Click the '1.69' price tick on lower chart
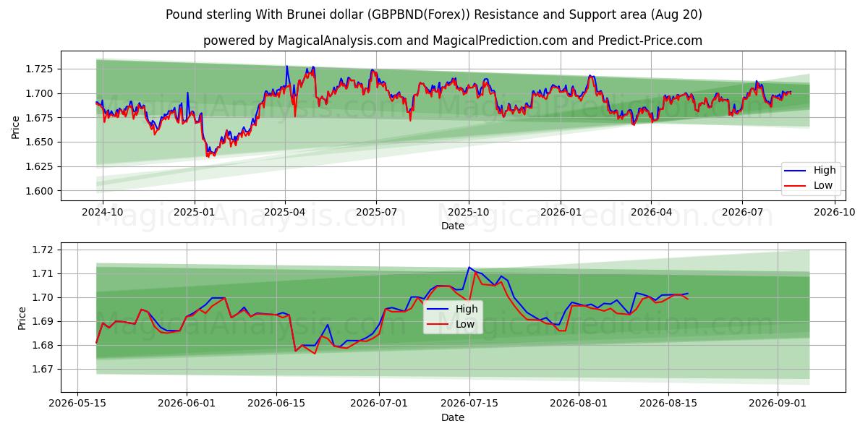 [x=44, y=321]
